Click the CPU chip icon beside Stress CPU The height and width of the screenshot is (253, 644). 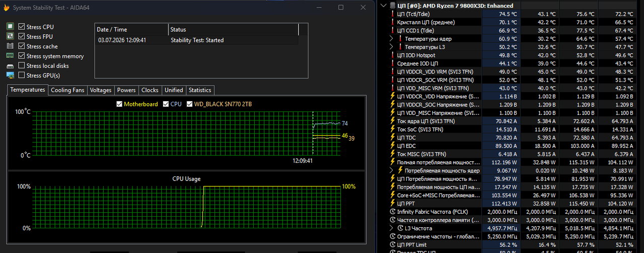coord(10,27)
